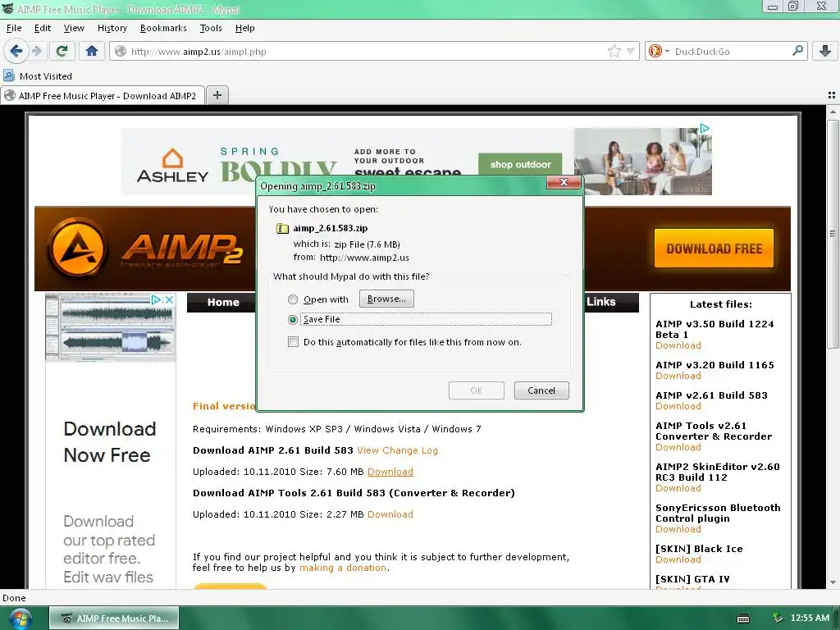Click the page scrollbar down arrow
This screenshot has height=630, width=840.
click(x=833, y=582)
